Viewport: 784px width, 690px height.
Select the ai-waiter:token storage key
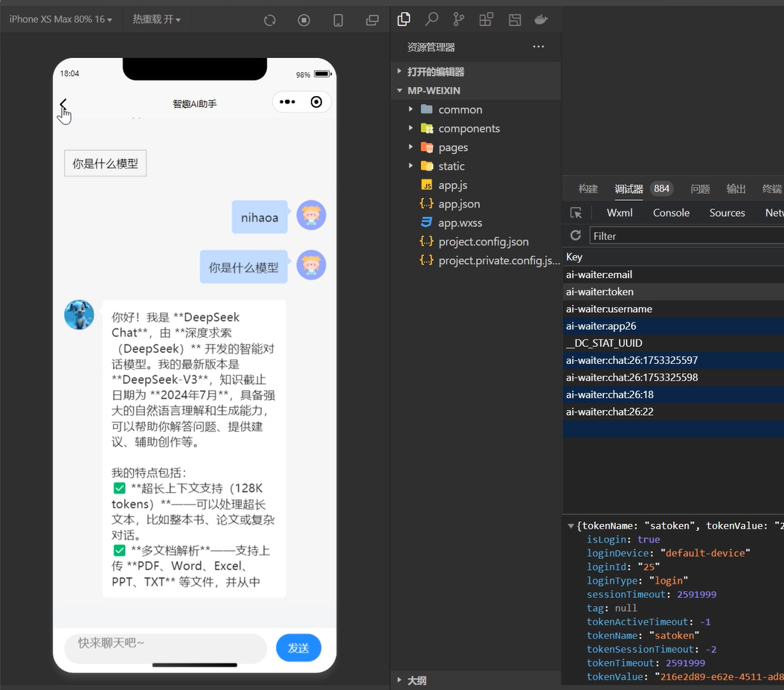click(x=673, y=292)
